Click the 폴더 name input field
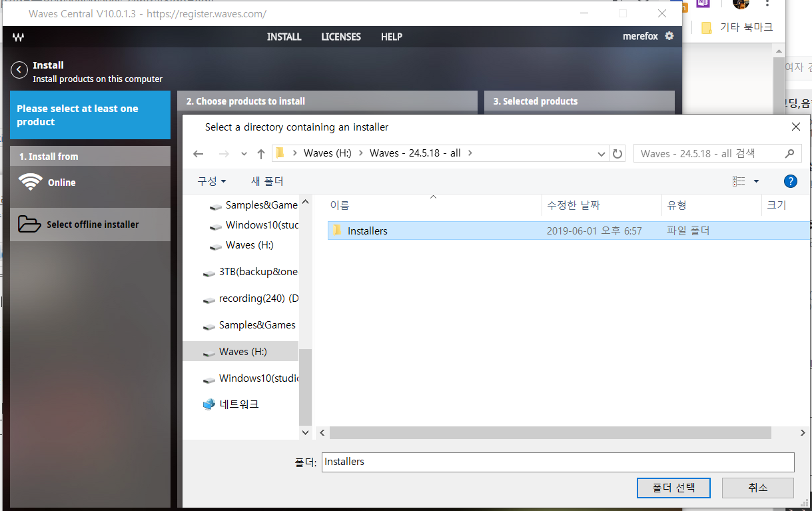812x511 pixels. point(558,462)
